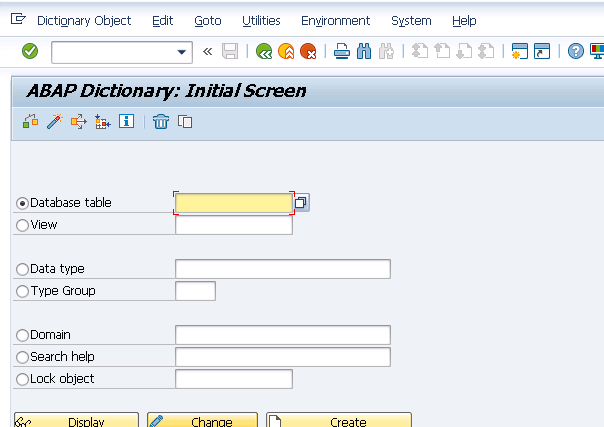Click the Print icon

(342, 51)
